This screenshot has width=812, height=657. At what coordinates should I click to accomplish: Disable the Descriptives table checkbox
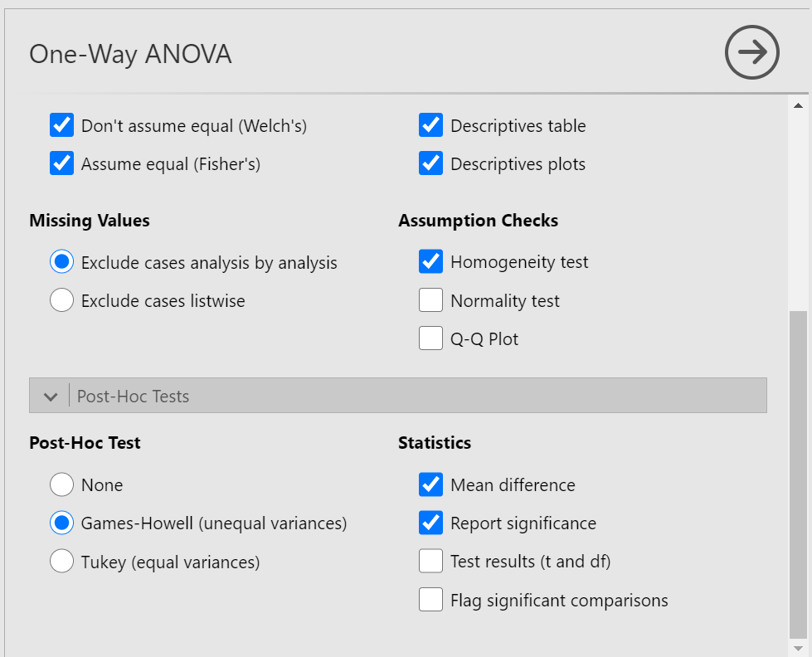click(x=430, y=125)
